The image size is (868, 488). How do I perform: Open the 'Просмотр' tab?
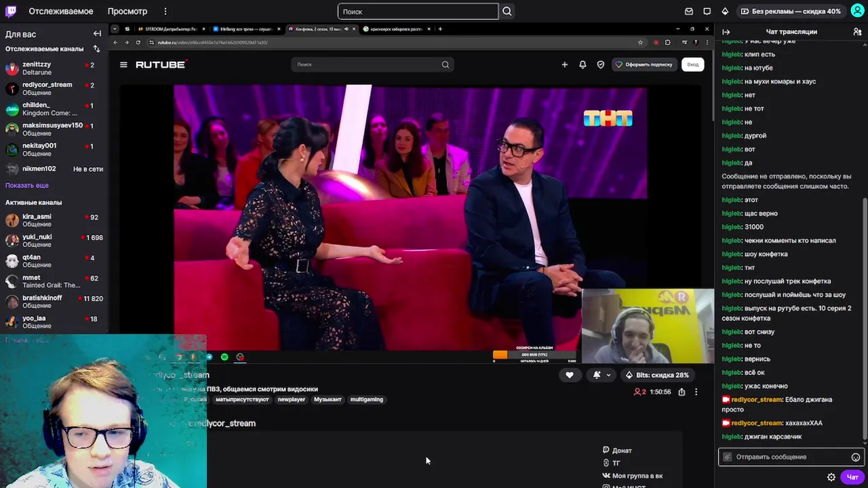tap(127, 11)
